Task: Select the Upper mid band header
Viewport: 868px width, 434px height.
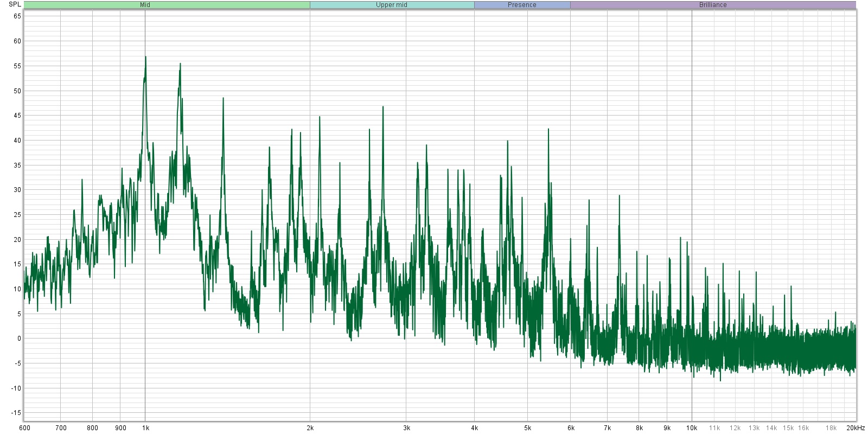Action: point(392,5)
